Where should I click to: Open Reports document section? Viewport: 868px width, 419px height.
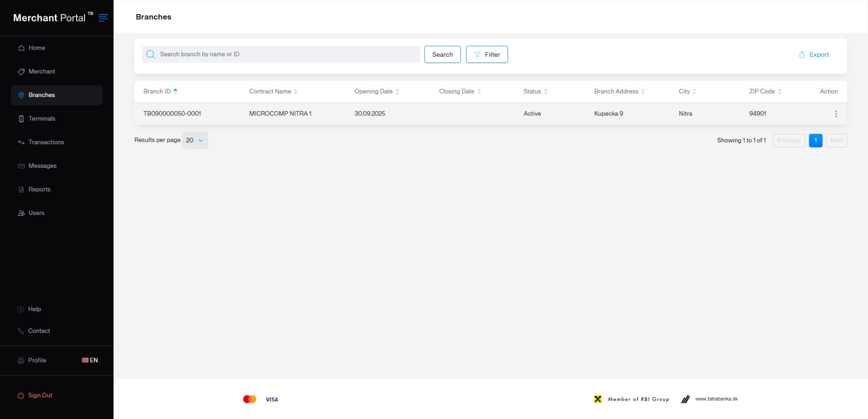point(39,190)
